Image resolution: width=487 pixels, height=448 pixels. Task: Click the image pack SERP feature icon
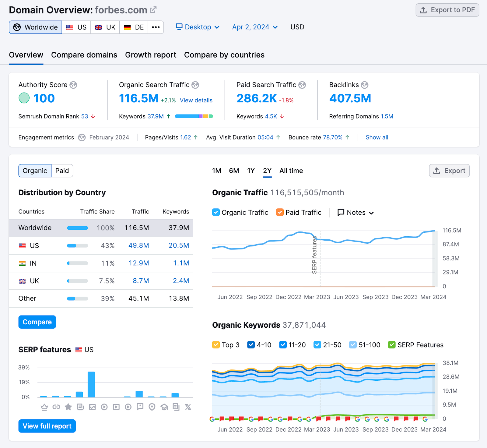pyautogui.click(x=92, y=407)
